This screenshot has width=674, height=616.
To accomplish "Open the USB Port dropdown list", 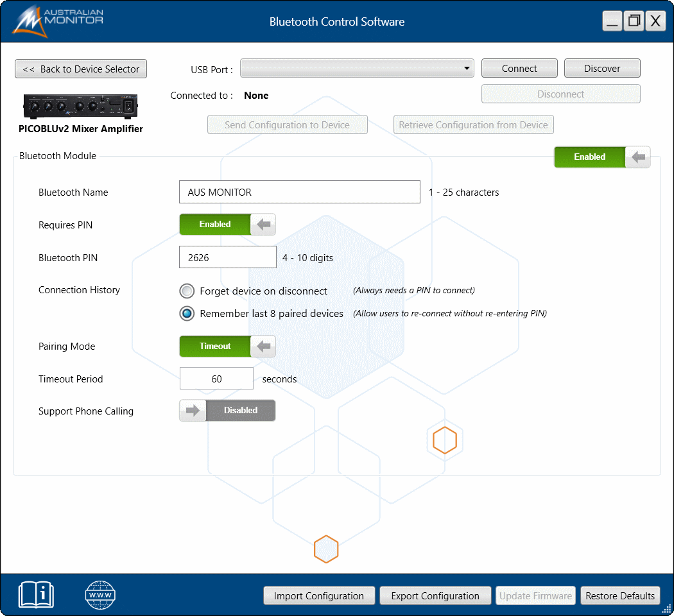I will click(357, 69).
